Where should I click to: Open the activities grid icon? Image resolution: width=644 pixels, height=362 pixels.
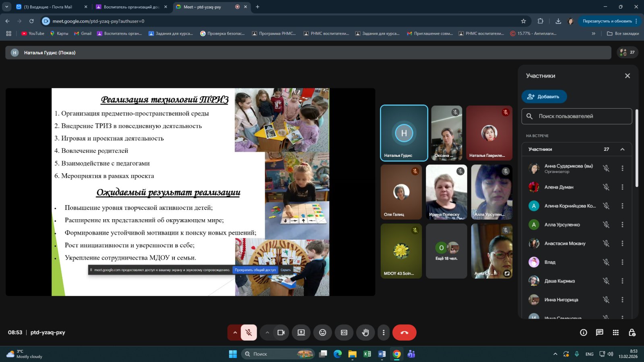tap(615, 333)
